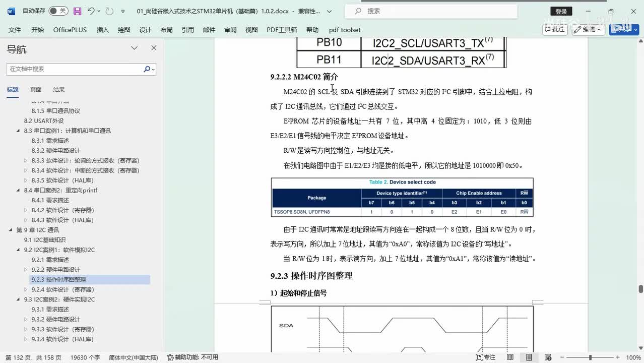
Task: Open the 设计 ribbon tab
Action: click(x=145, y=30)
